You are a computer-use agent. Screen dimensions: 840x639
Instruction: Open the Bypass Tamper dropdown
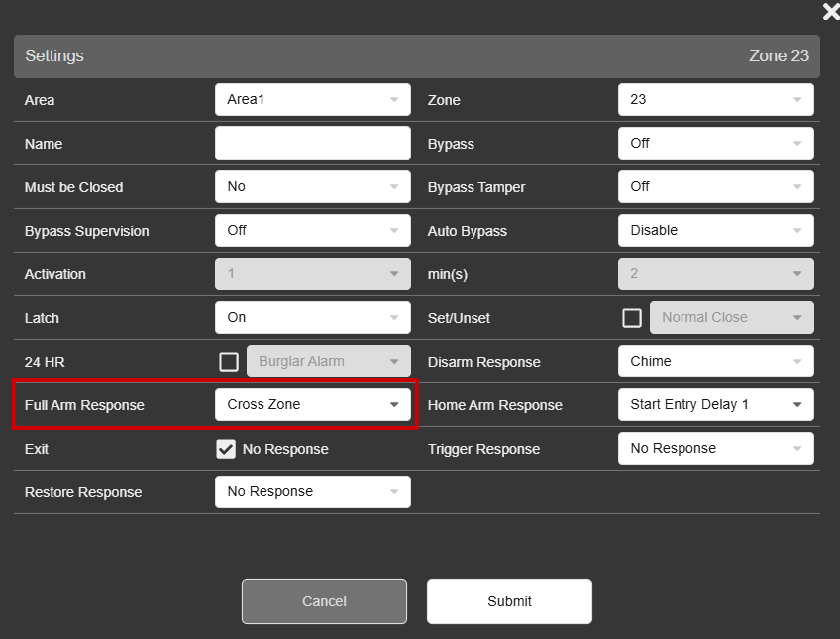coord(716,187)
